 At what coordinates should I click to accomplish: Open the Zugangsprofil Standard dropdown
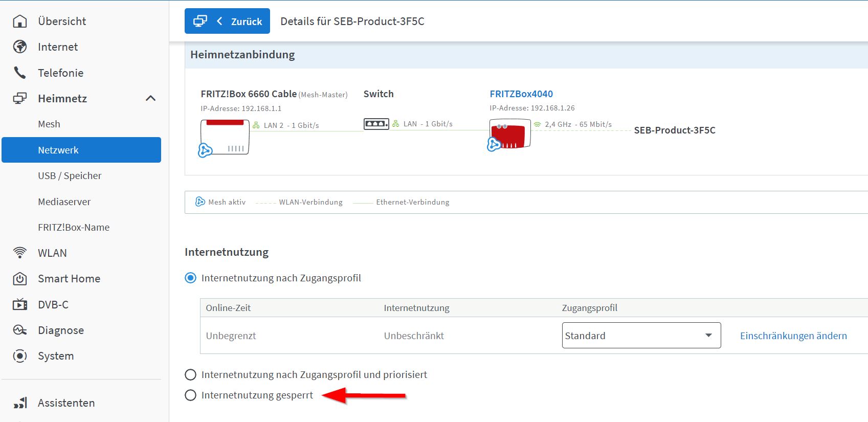(x=641, y=336)
